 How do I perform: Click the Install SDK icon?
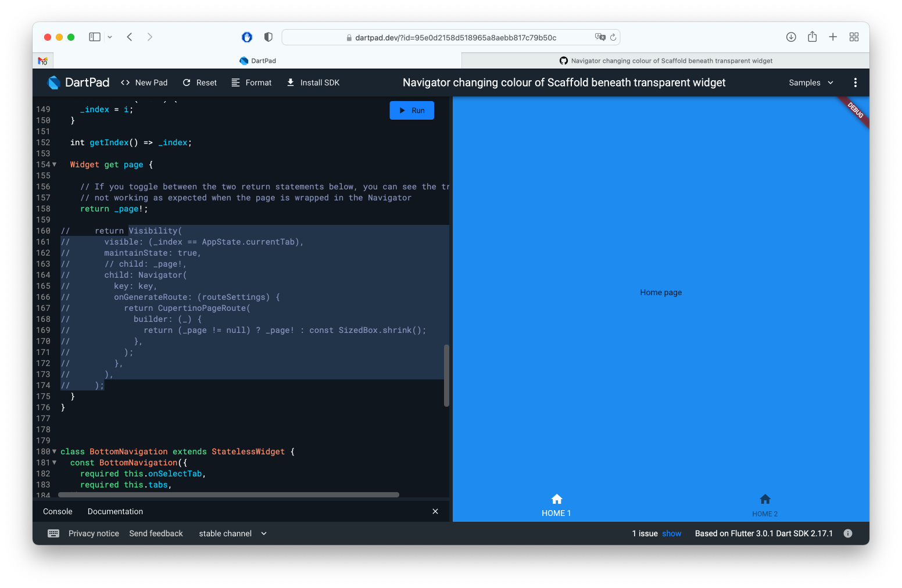[x=291, y=82]
